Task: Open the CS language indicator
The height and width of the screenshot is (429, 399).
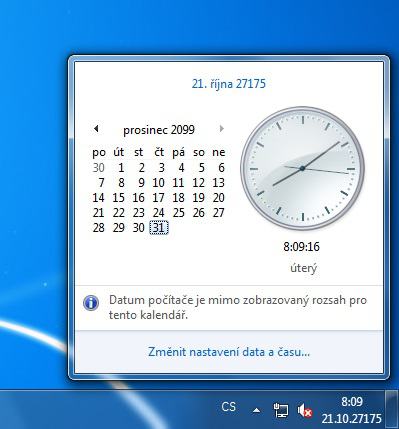Action: pyautogui.click(x=229, y=407)
